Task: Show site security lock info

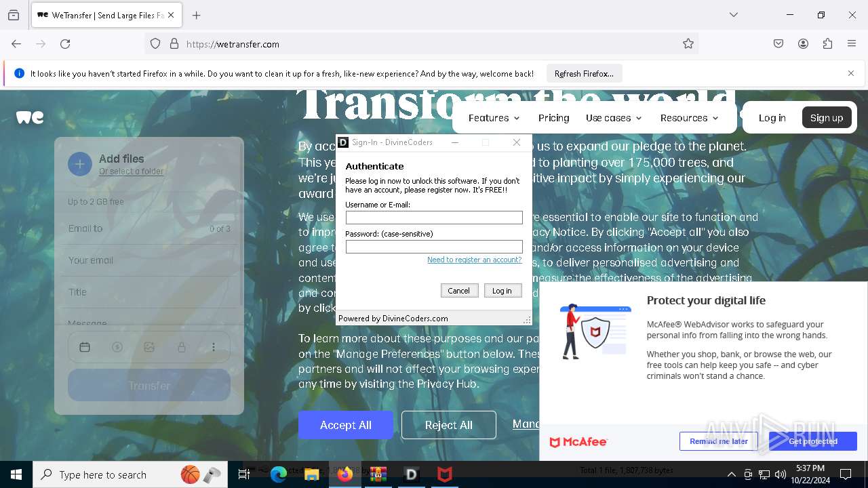Action: pyautogui.click(x=174, y=44)
